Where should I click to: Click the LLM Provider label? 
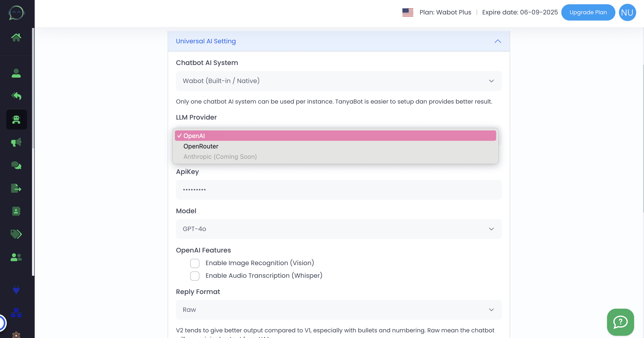[196, 117]
